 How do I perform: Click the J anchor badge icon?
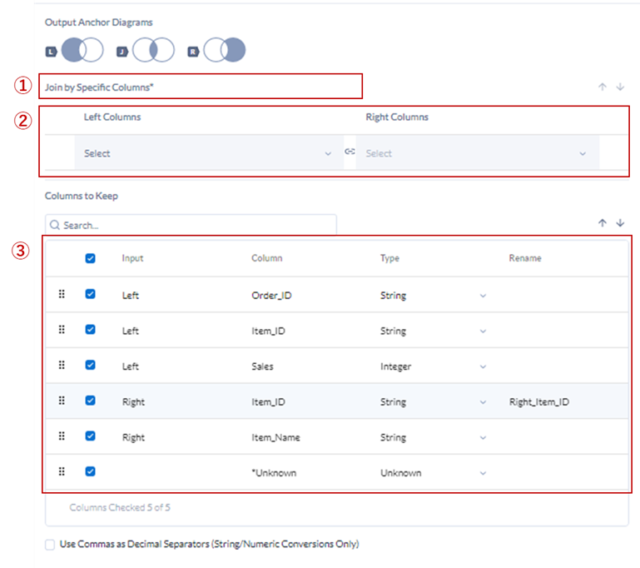(122, 51)
